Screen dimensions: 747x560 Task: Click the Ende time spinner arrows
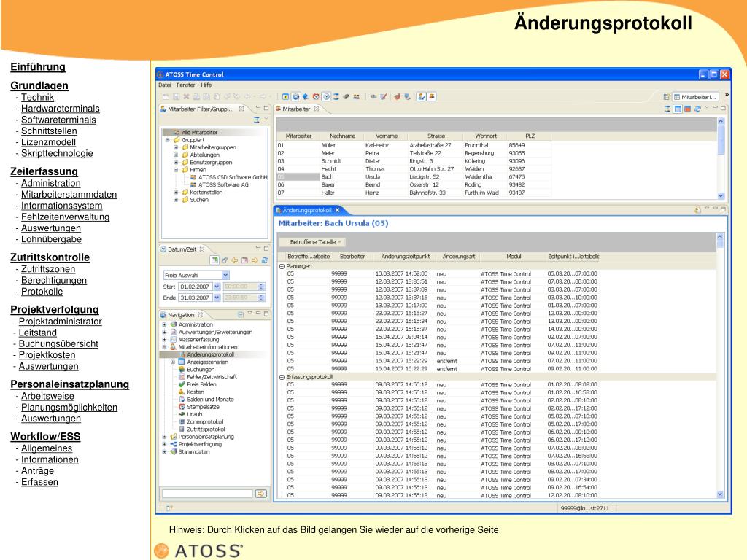[261, 297]
